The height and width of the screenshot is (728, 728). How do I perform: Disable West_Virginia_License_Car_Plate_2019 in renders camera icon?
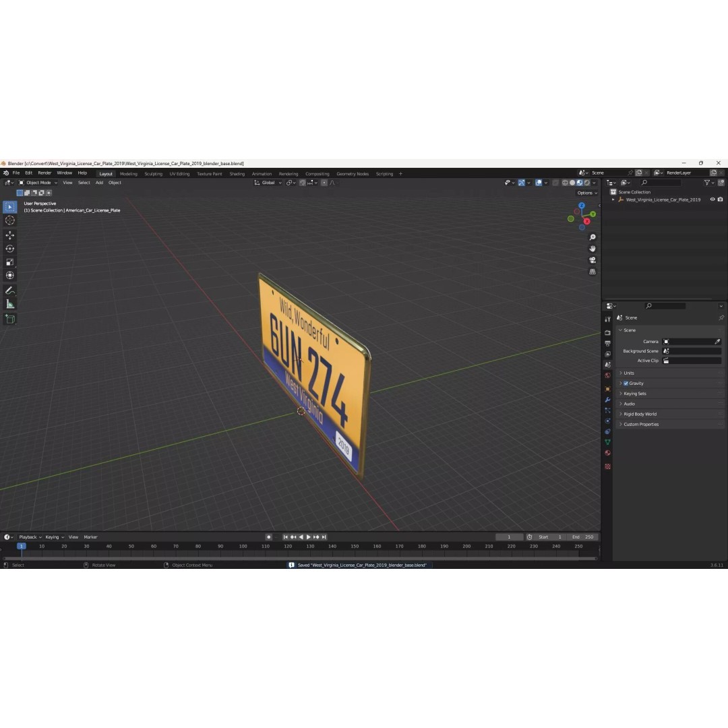tap(720, 200)
